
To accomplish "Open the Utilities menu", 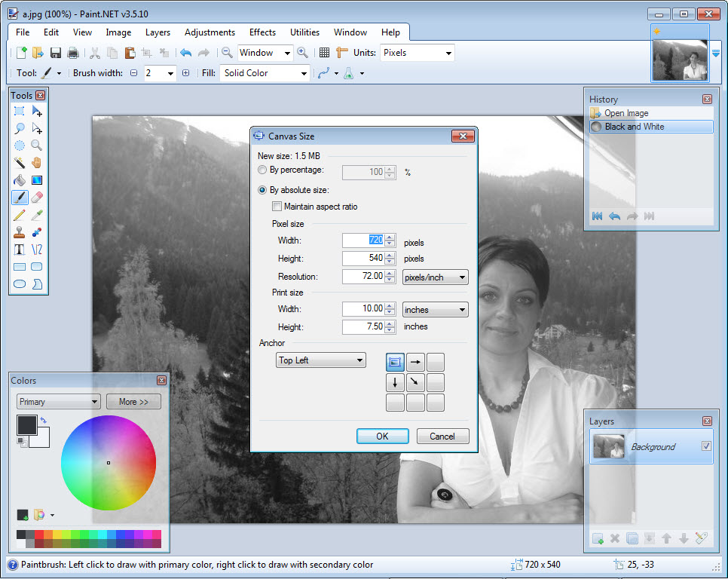I will [x=304, y=32].
